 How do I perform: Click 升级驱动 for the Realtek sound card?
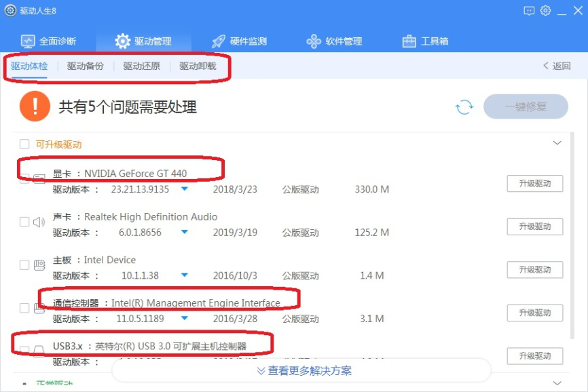pyautogui.click(x=534, y=227)
